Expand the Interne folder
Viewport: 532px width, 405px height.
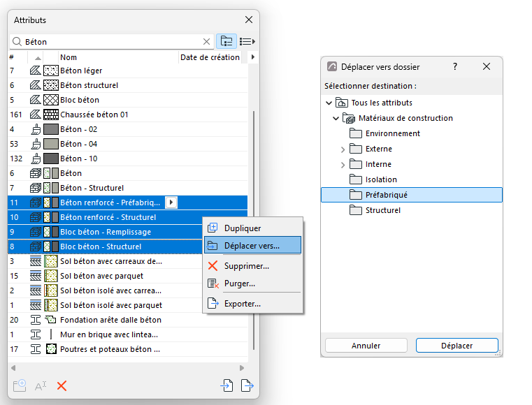tap(343, 165)
